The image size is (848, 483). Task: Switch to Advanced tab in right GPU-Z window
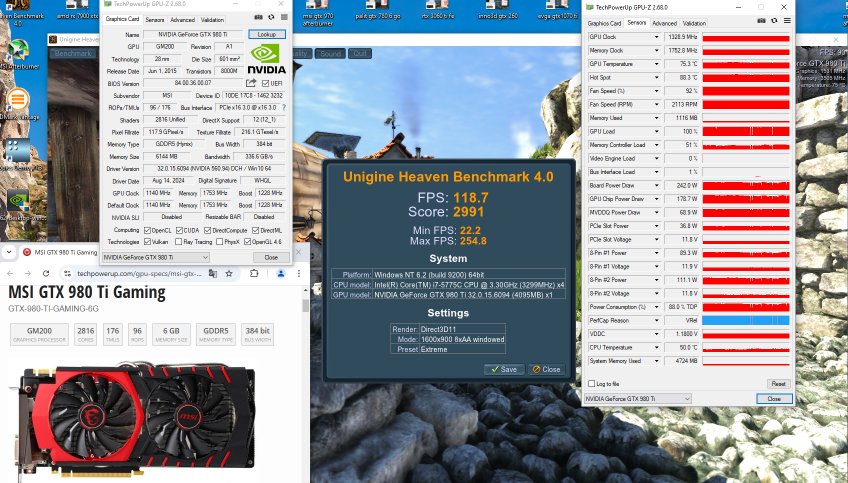(664, 23)
